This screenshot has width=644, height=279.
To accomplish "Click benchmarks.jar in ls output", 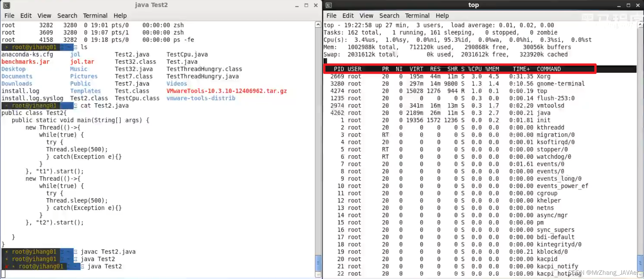I will (x=26, y=62).
